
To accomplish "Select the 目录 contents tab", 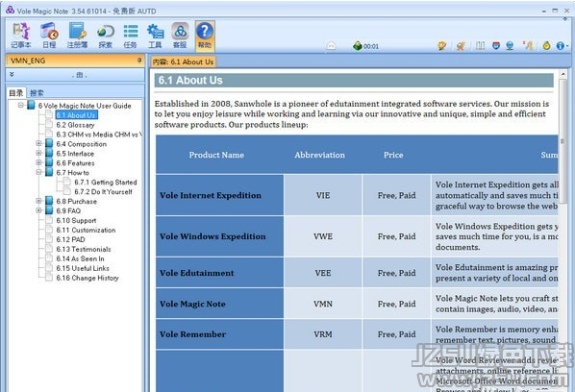I will click(16, 93).
